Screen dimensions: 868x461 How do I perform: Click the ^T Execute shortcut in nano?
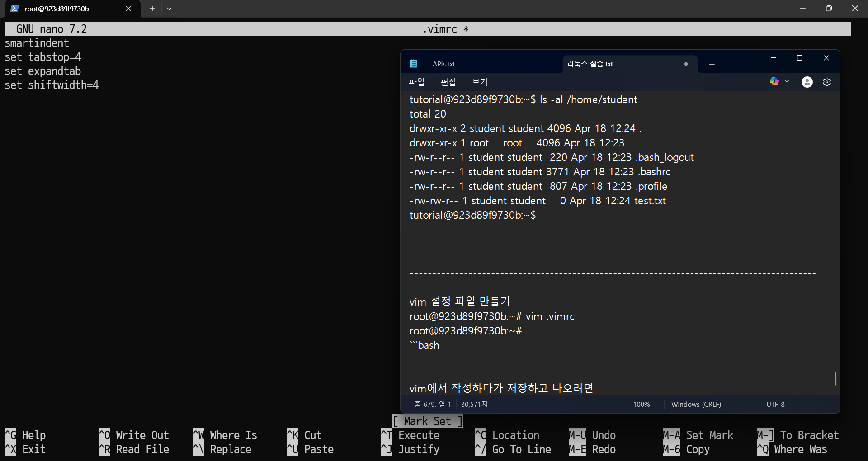(x=410, y=435)
